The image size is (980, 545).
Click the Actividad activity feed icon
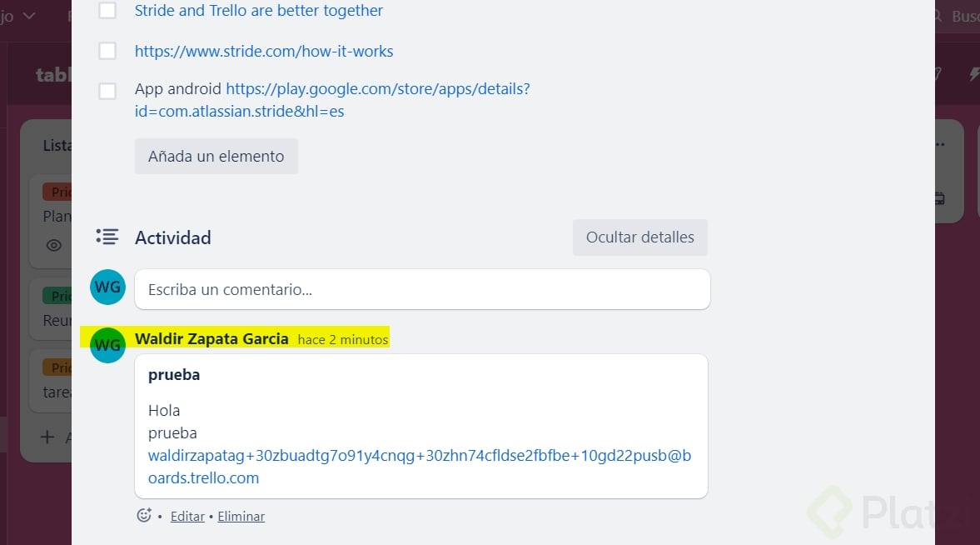click(x=107, y=237)
